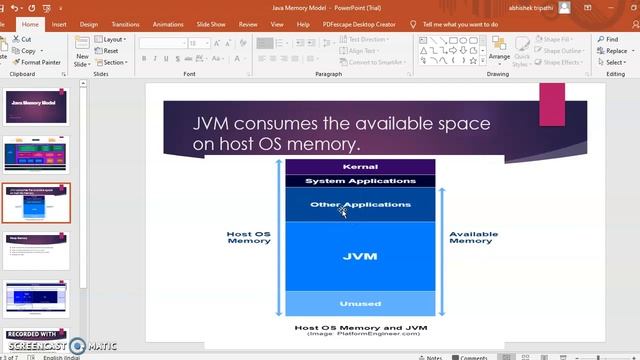
Task: Select the Format Painter tool
Action: point(36,62)
